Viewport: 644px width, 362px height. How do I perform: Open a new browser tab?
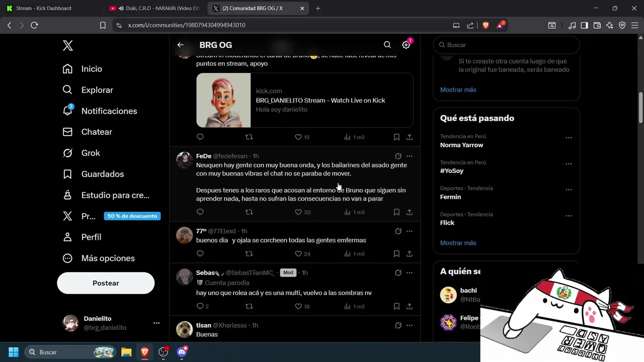click(318, 8)
